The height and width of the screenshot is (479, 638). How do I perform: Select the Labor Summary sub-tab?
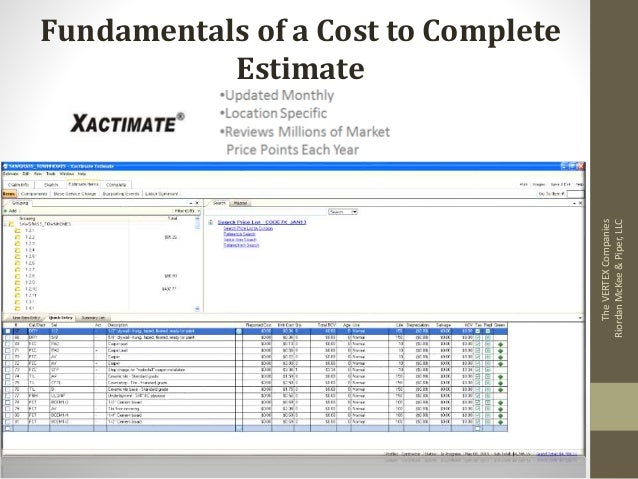point(162,194)
